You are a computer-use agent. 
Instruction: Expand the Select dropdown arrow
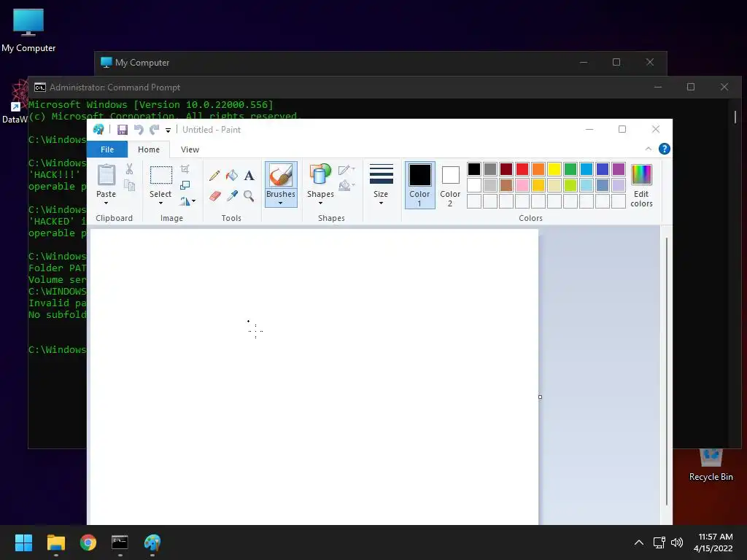pyautogui.click(x=161, y=203)
